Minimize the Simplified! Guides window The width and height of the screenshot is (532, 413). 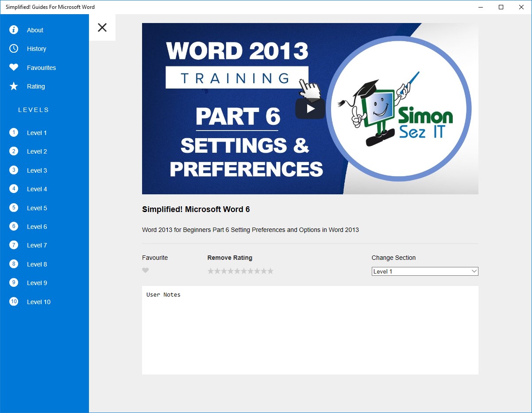click(481, 7)
